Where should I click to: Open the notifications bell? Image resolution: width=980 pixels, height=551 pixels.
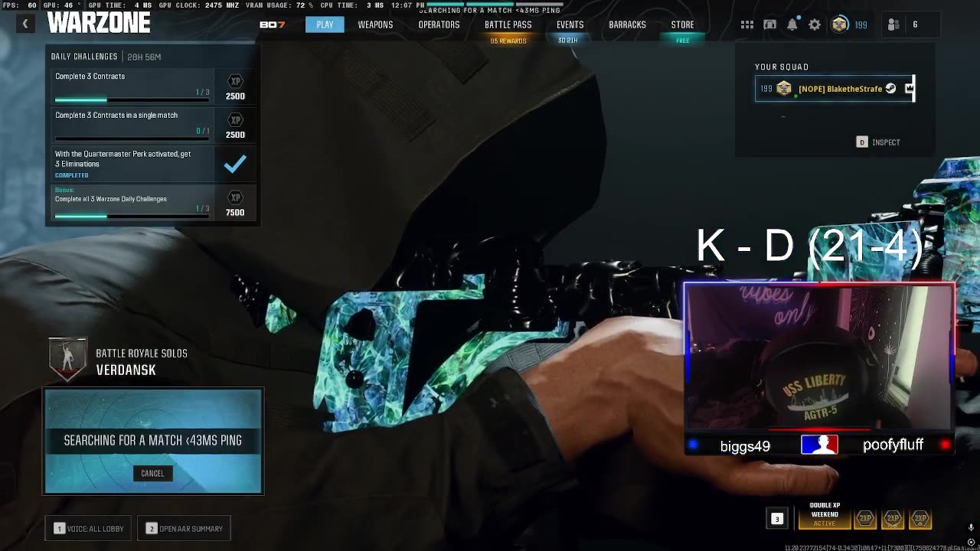792,24
